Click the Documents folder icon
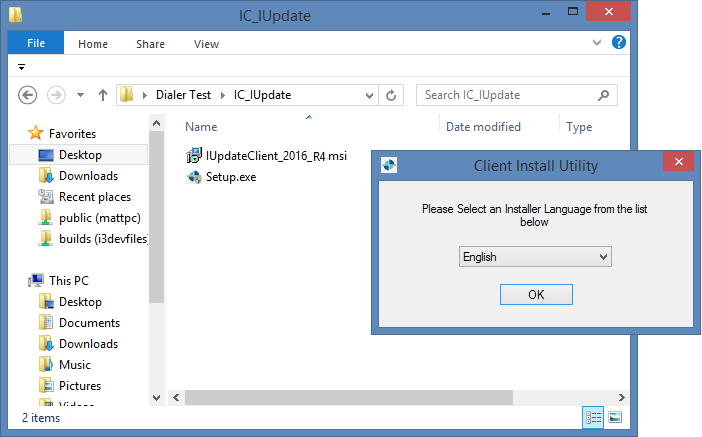The image size is (702, 437). [46, 322]
